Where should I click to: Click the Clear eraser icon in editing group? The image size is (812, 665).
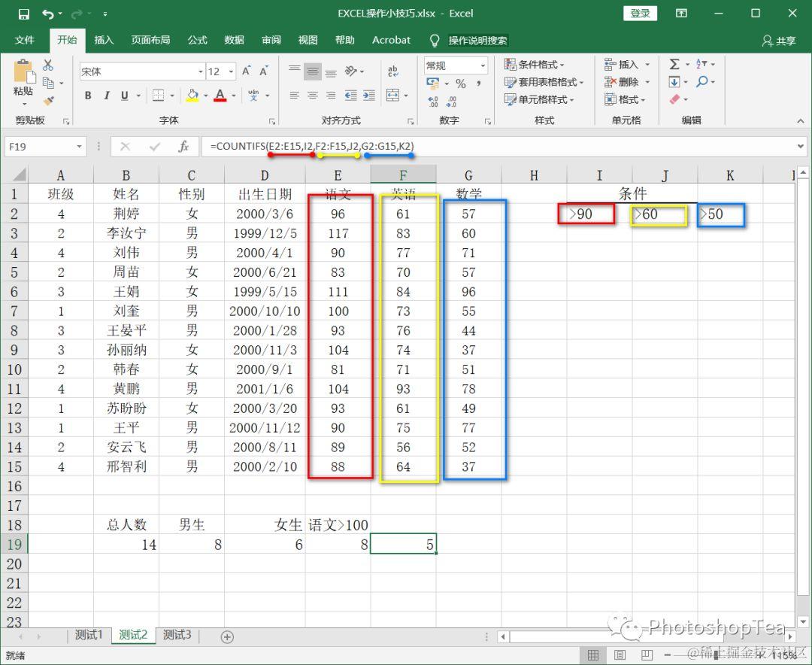point(674,99)
